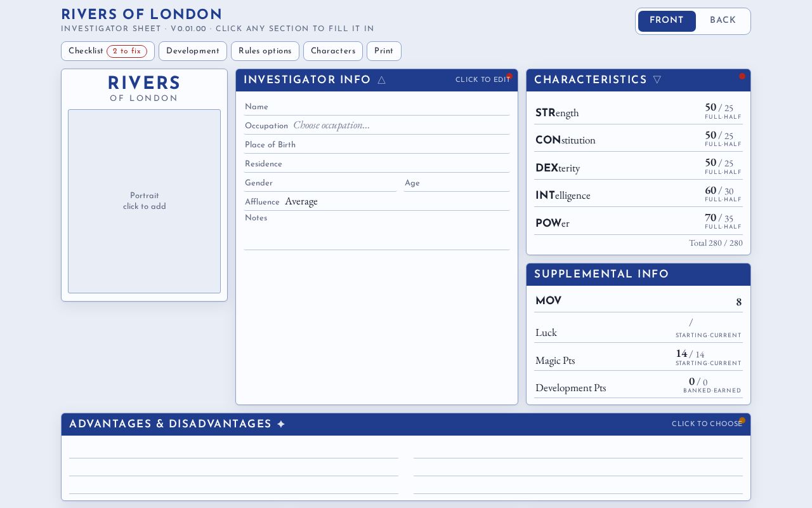Click the Total 280 / 280 text
The width and height of the screenshot is (812, 508).
pyautogui.click(x=716, y=243)
